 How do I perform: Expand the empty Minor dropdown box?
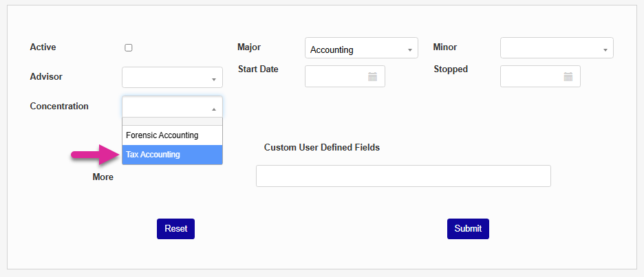click(x=552, y=48)
